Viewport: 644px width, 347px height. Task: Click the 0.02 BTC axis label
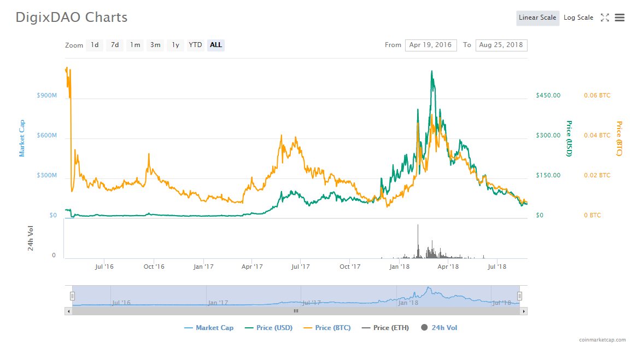point(597,175)
